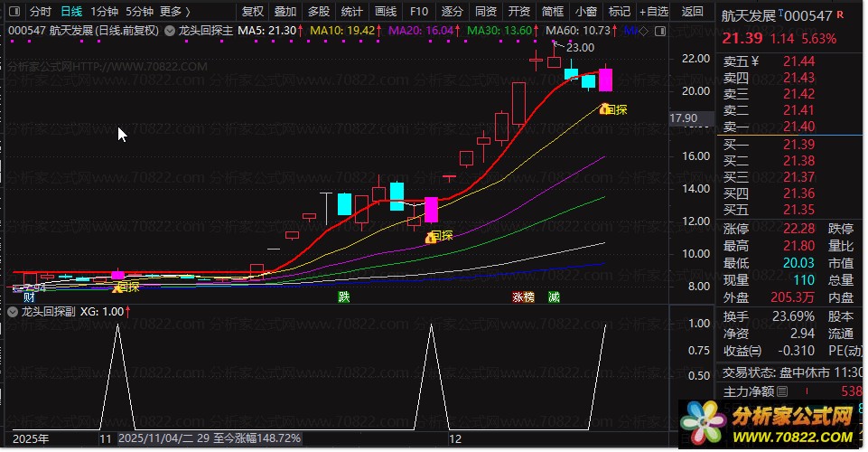Toggle the sidebar panel icon beside 分时
The height and width of the screenshot is (452, 868).
click(15, 11)
